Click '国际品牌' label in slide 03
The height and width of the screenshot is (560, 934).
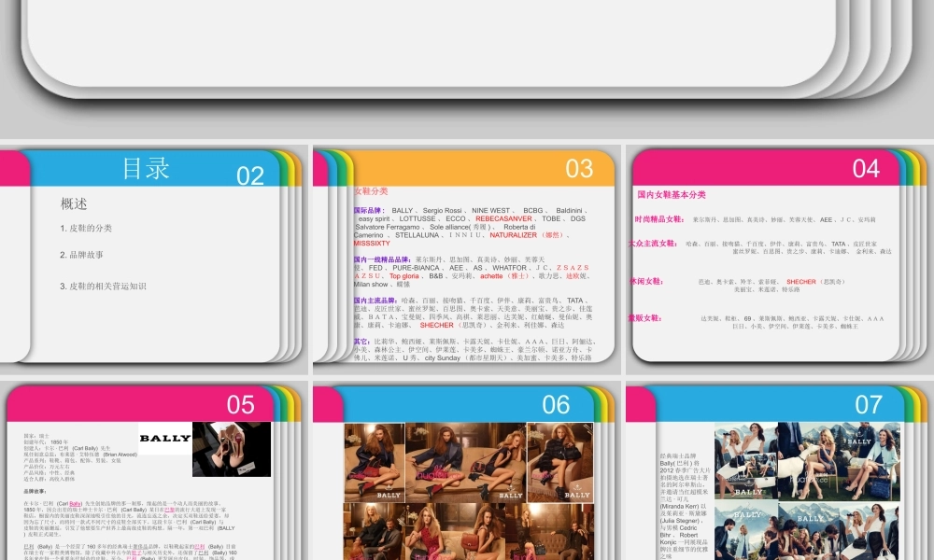coord(369,211)
